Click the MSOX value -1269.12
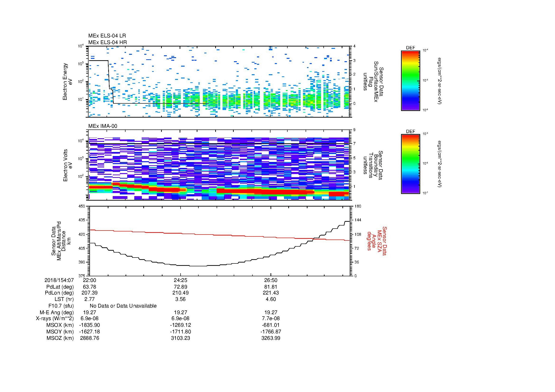 pos(181,325)
